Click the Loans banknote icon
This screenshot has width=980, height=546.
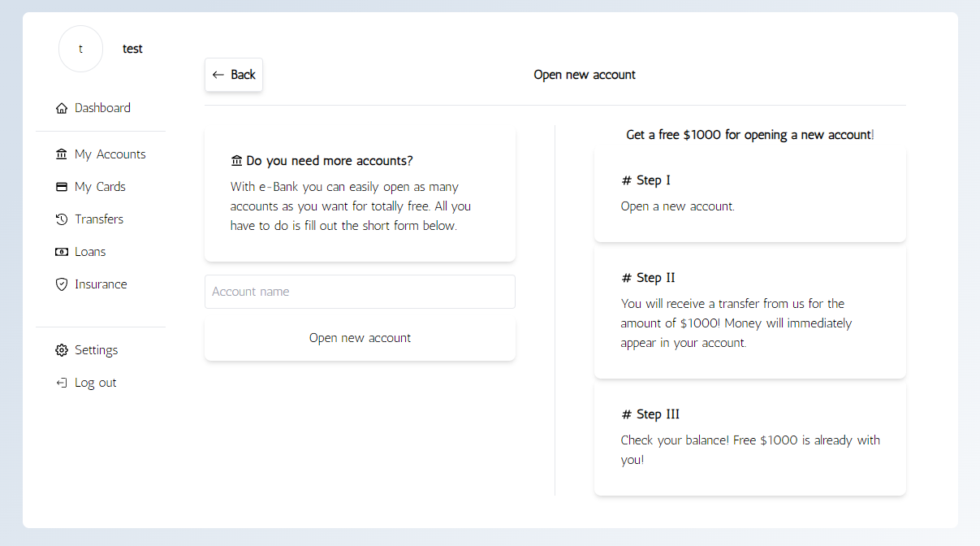pyautogui.click(x=61, y=251)
